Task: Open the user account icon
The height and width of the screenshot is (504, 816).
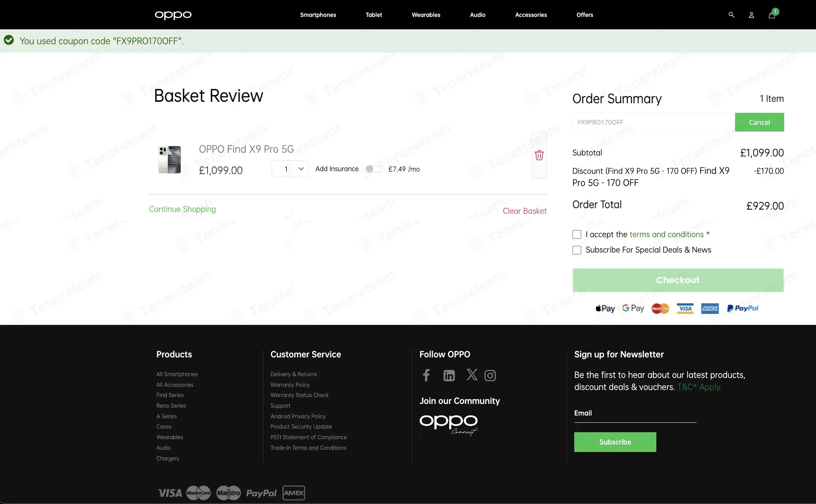Action: 751,15
